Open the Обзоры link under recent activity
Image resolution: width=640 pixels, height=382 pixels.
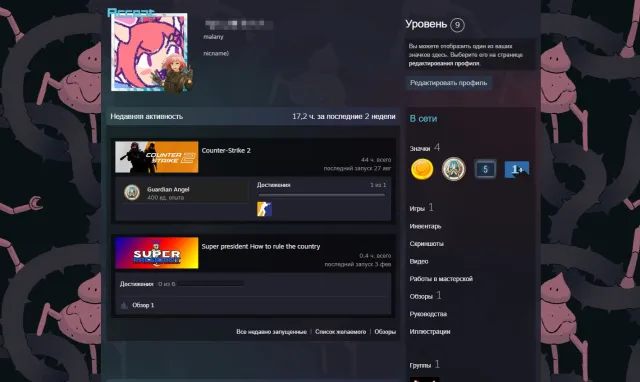385,332
